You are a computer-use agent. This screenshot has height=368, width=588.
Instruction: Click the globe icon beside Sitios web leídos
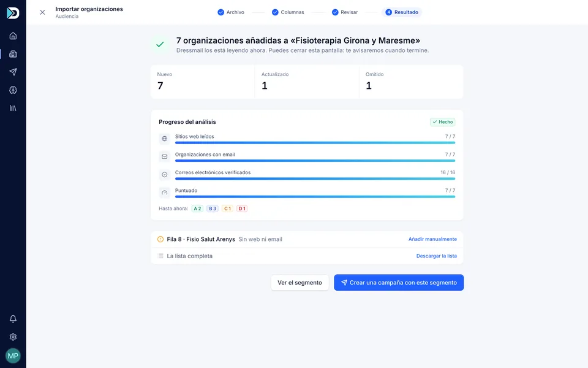[x=165, y=139]
